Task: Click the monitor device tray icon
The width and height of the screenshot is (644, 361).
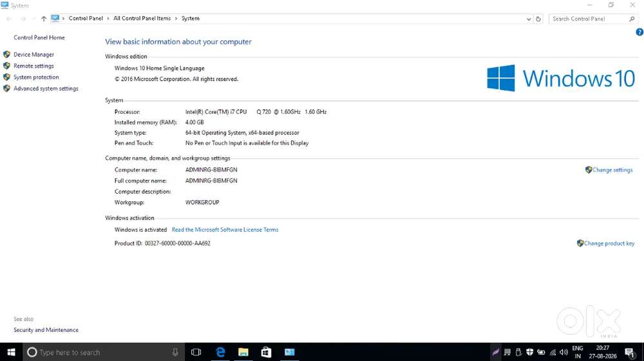Action: click(507, 353)
